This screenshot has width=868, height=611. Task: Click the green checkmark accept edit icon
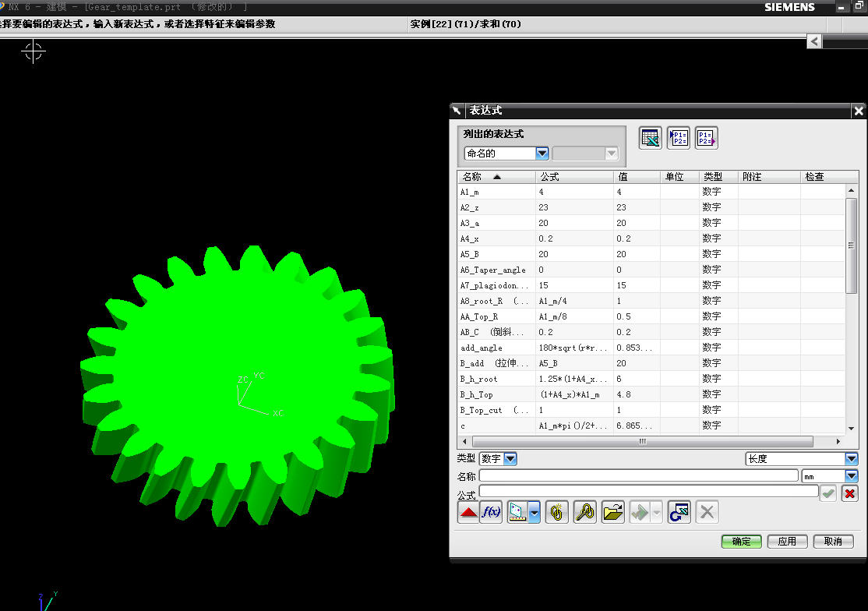click(x=828, y=493)
